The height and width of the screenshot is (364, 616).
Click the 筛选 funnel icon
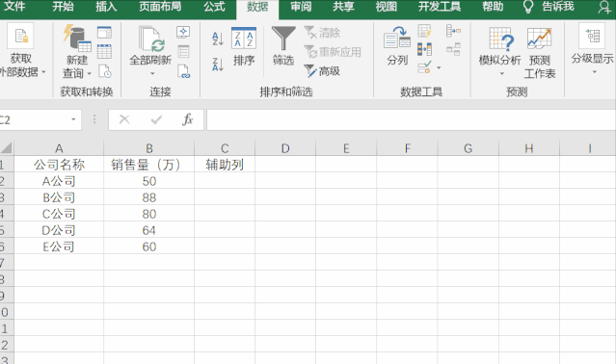[x=283, y=39]
